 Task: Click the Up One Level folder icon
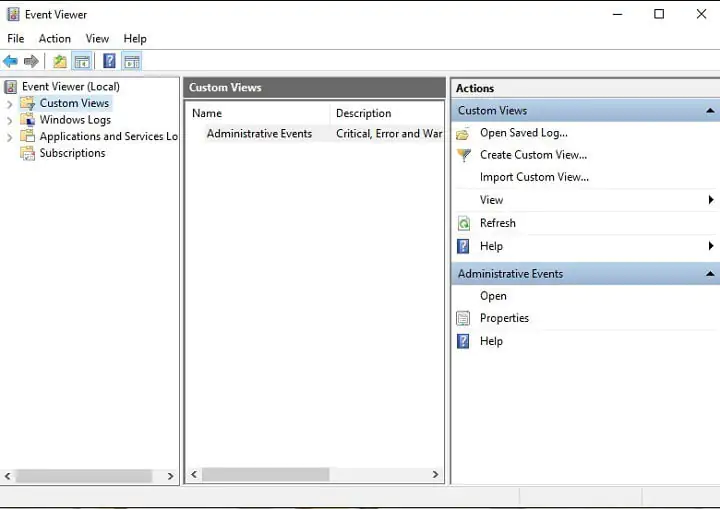pyautogui.click(x=60, y=62)
